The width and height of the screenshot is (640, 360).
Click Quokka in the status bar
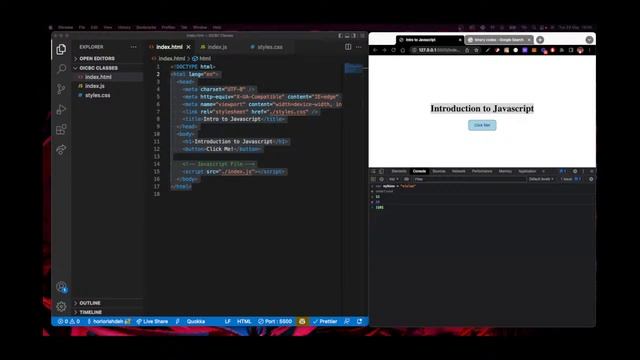pyautogui.click(x=196, y=322)
